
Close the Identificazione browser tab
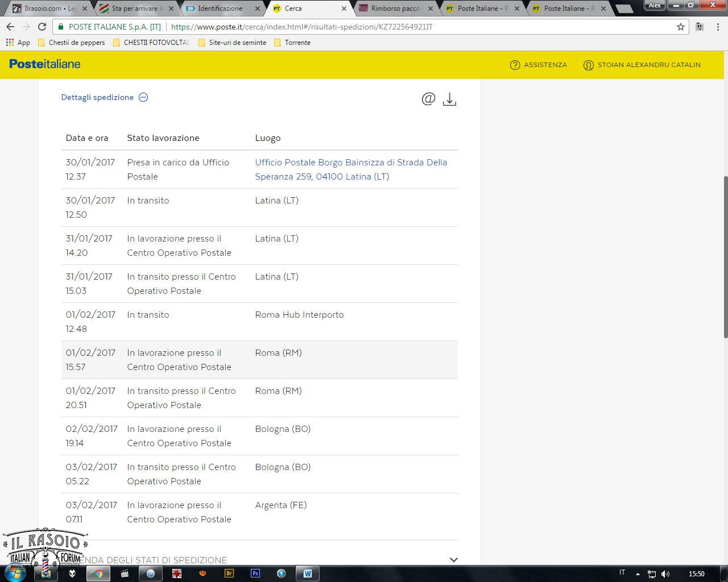point(258,9)
